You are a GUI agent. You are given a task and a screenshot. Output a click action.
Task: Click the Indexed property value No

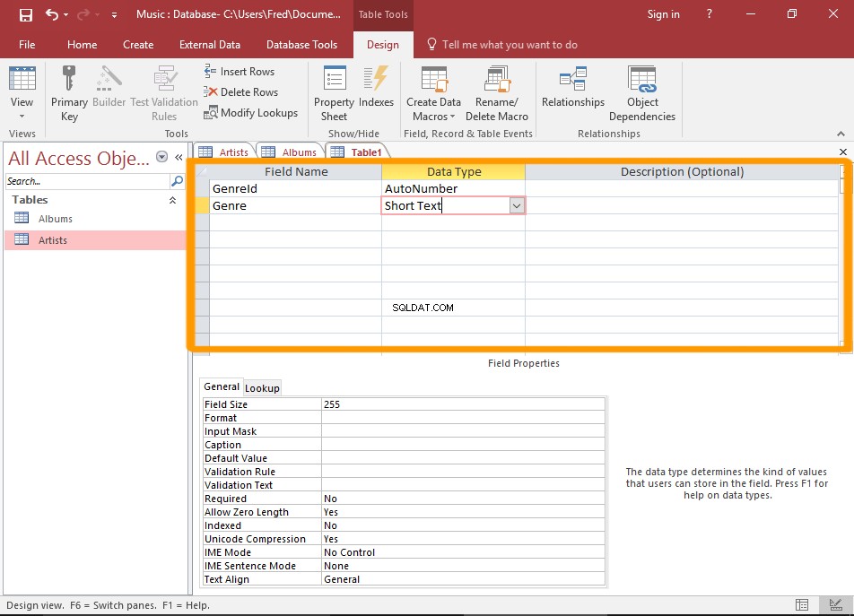tap(463, 525)
